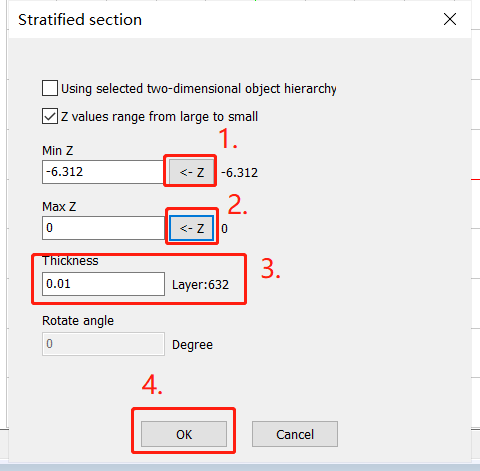Screen dimensions: 480x471
Task: Click the red annotation number 4
Action: click(152, 385)
